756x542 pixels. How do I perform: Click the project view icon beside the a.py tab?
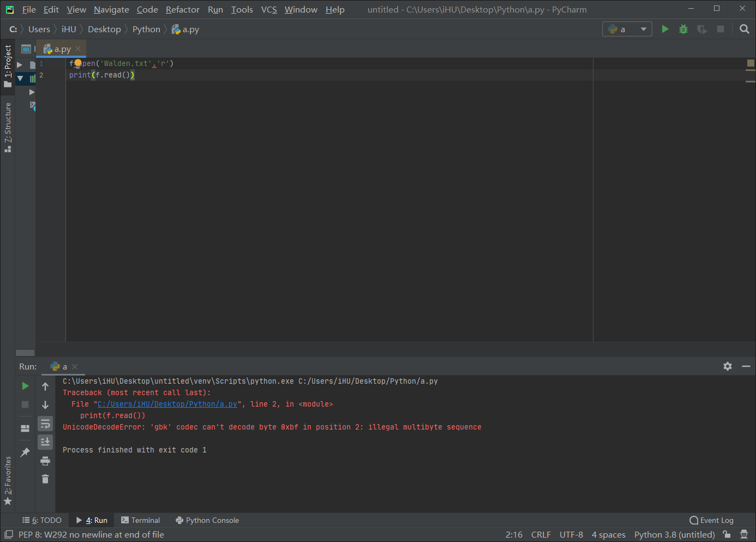[x=26, y=49]
